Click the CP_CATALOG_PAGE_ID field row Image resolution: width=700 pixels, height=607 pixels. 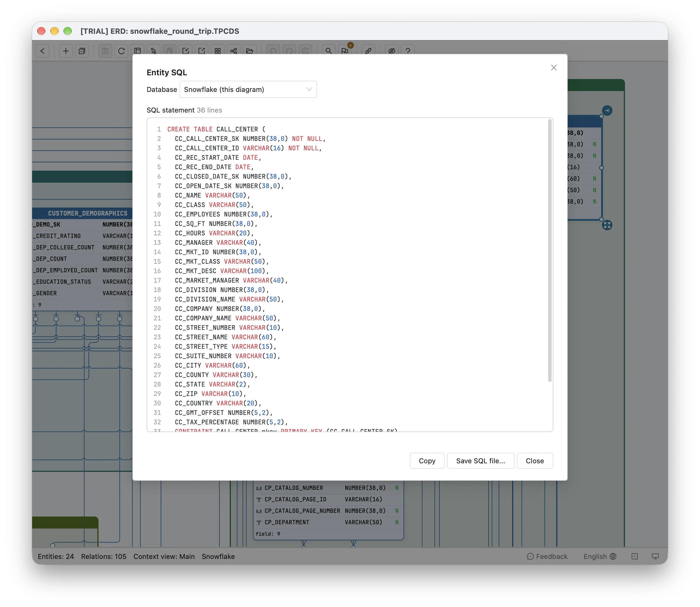(328, 499)
